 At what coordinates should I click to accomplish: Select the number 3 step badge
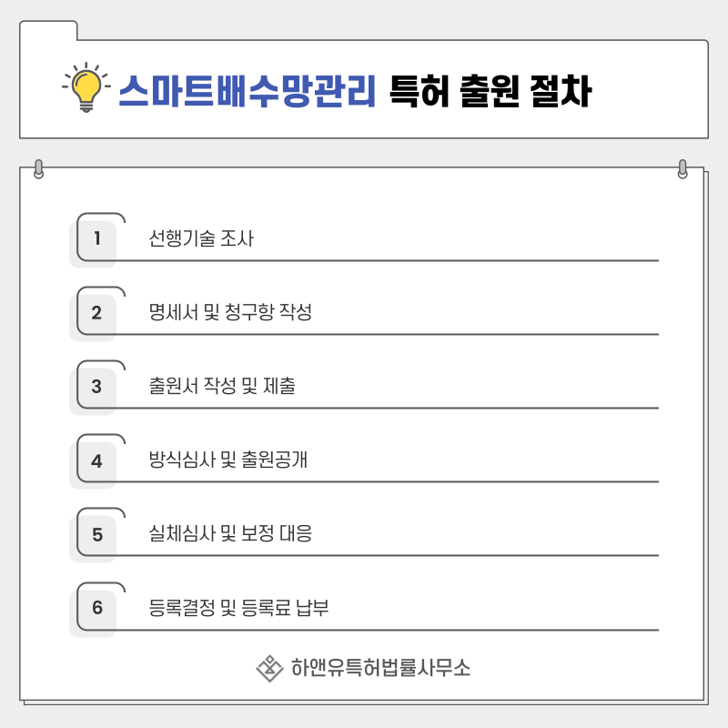(96, 386)
